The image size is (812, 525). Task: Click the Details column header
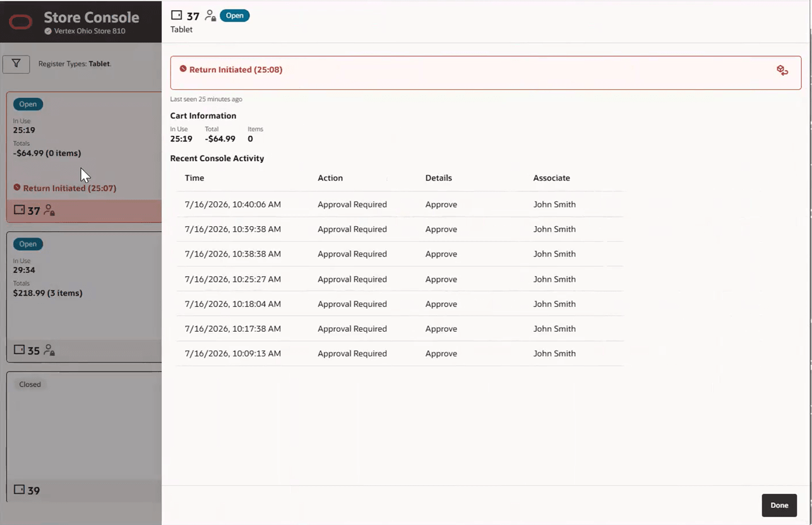pyautogui.click(x=439, y=178)
